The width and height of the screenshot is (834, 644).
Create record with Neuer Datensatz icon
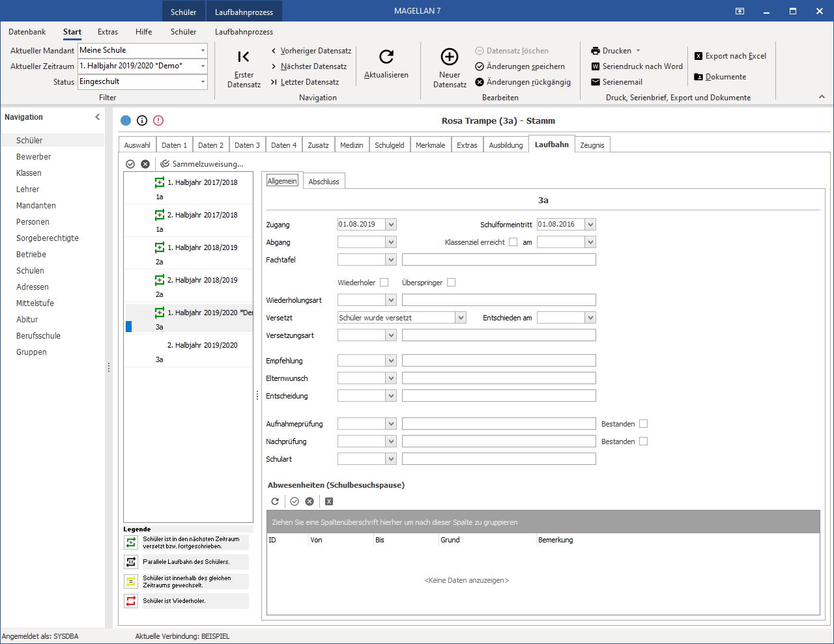click(450, 57)
